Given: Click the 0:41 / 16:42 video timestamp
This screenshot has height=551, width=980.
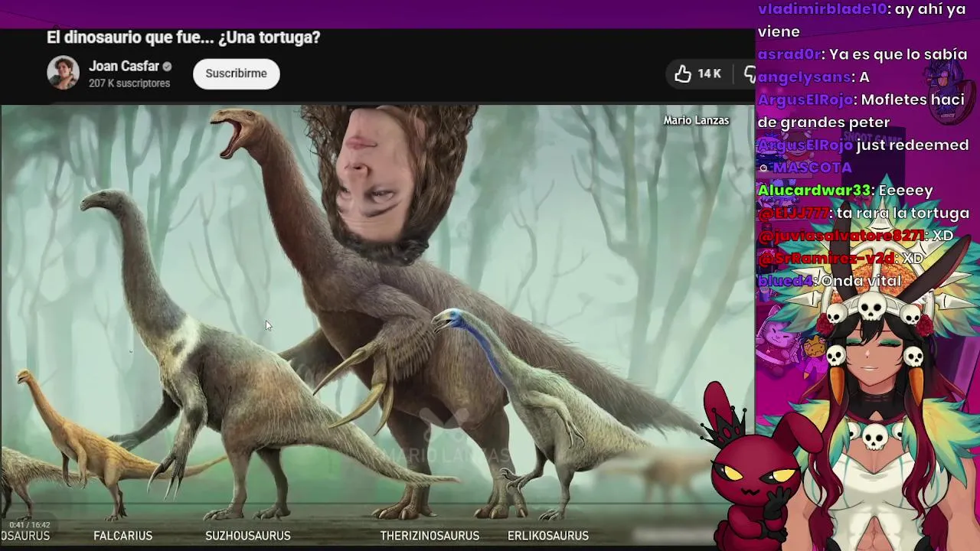Looking at the screenshot, I should [30, 525].
